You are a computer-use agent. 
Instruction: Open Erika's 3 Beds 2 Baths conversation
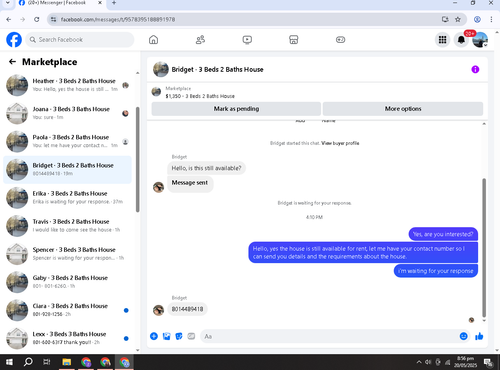(x=67, y=198)
